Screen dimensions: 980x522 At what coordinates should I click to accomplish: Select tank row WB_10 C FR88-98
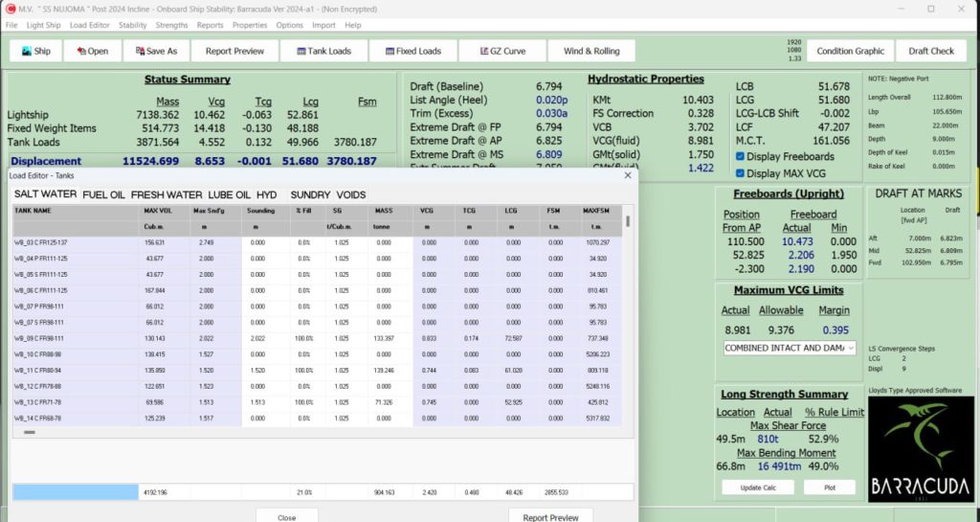click(x=317, y=354)
